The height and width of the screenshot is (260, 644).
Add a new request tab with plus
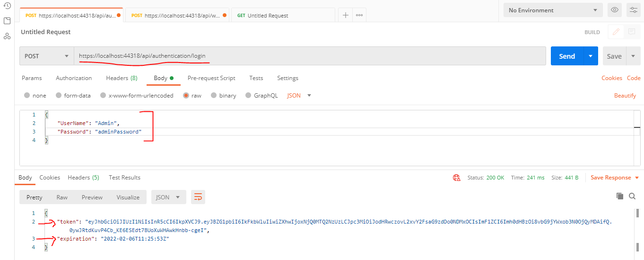tap(346, 15)
